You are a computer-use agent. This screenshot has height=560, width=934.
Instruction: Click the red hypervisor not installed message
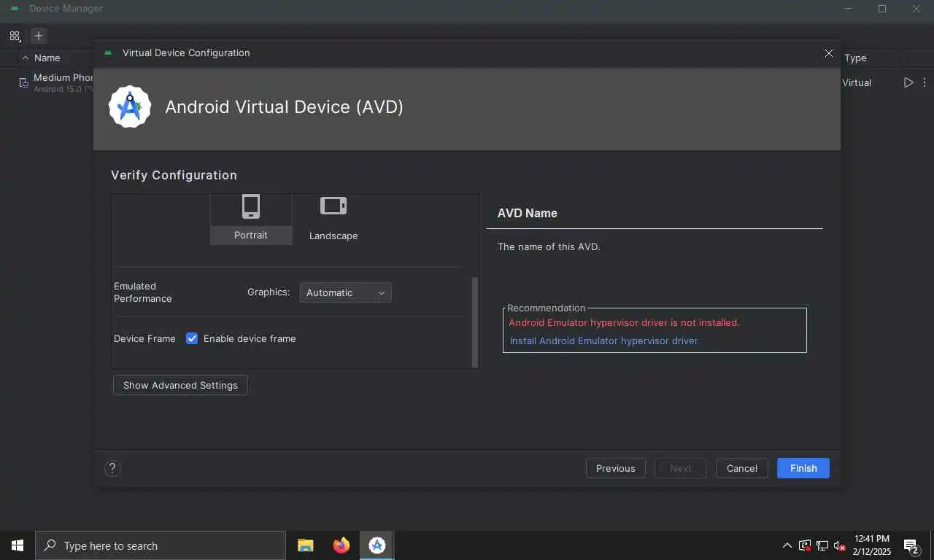[624, 322]
